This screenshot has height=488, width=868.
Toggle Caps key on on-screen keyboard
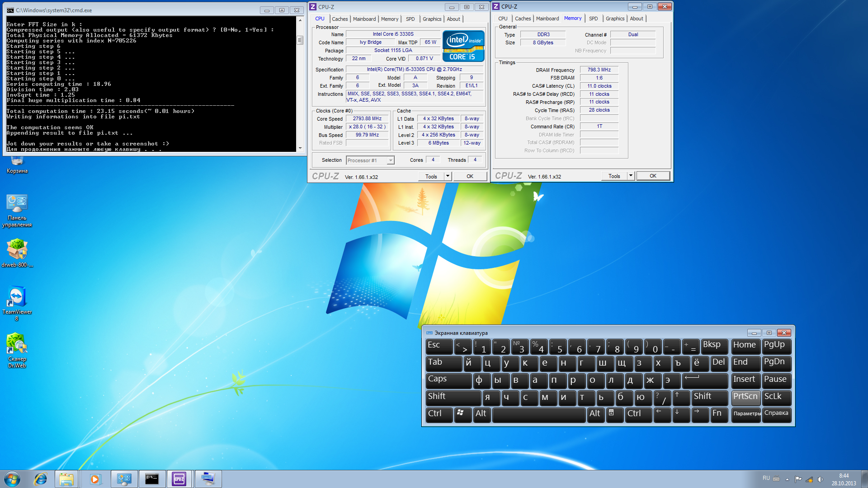point(448,380)
